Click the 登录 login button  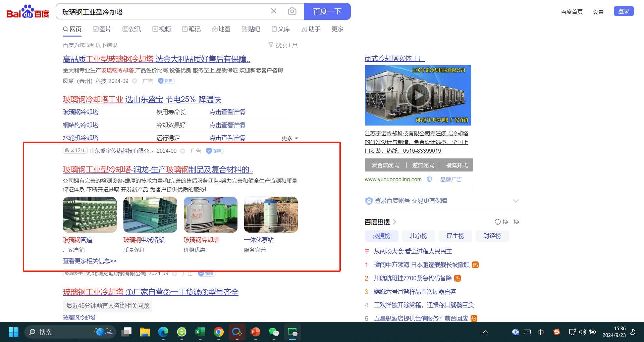624,11
